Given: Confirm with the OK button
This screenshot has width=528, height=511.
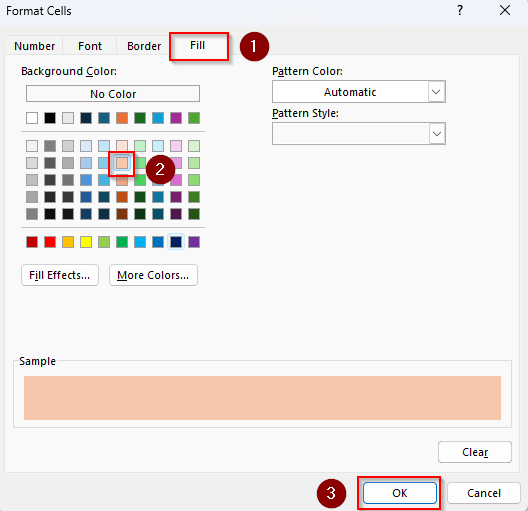Looking at the screenshot, I should point(400,493).
